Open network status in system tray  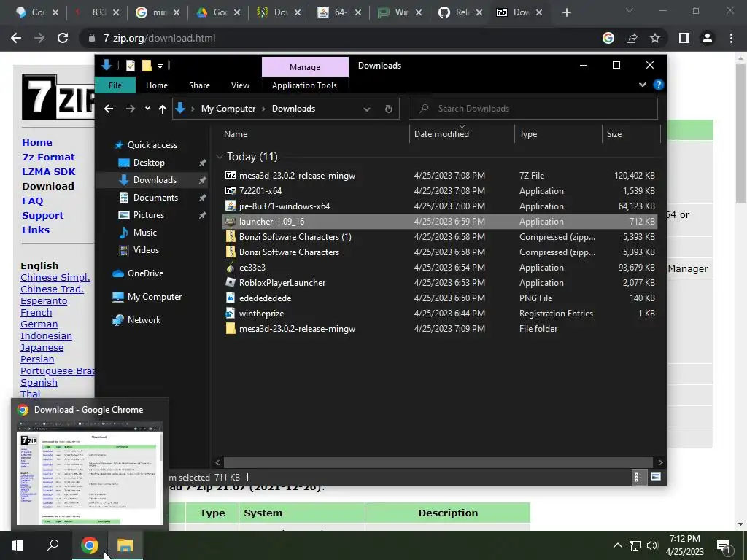tap(635, 545)
